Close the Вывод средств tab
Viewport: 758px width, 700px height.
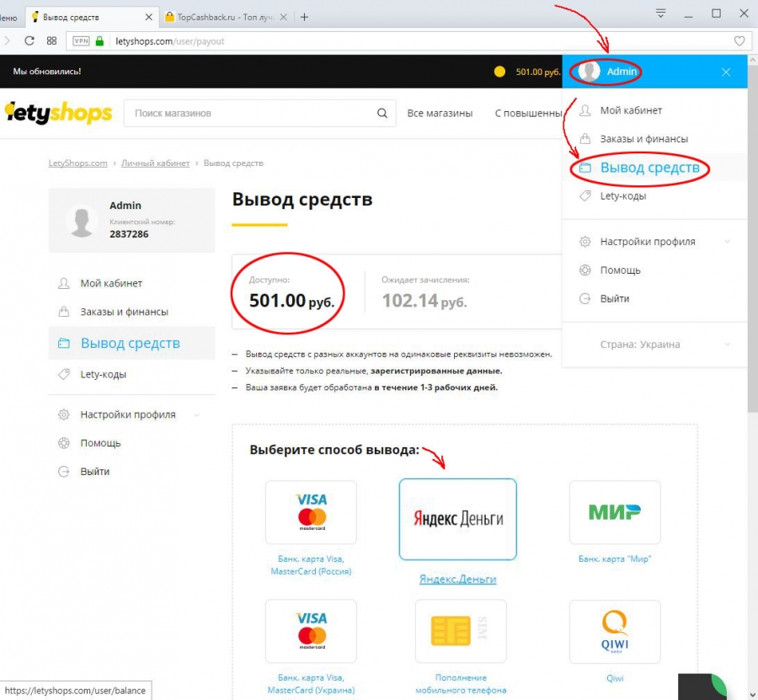click(x=149, y=18)
